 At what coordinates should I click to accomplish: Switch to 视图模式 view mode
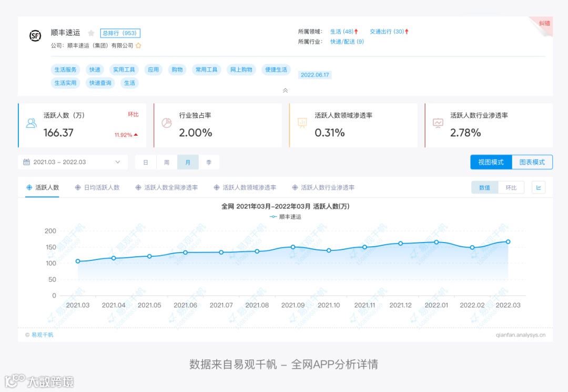coord(491,162)
